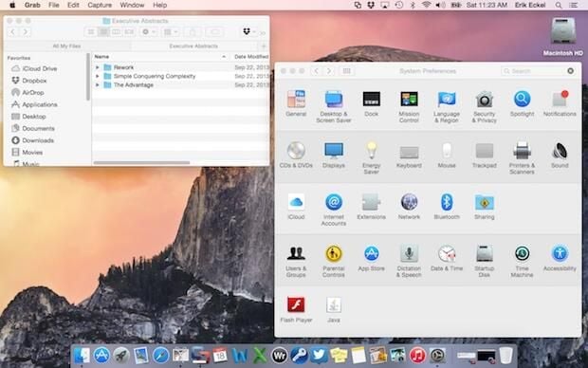Open Users & Groups preferences

296,261
